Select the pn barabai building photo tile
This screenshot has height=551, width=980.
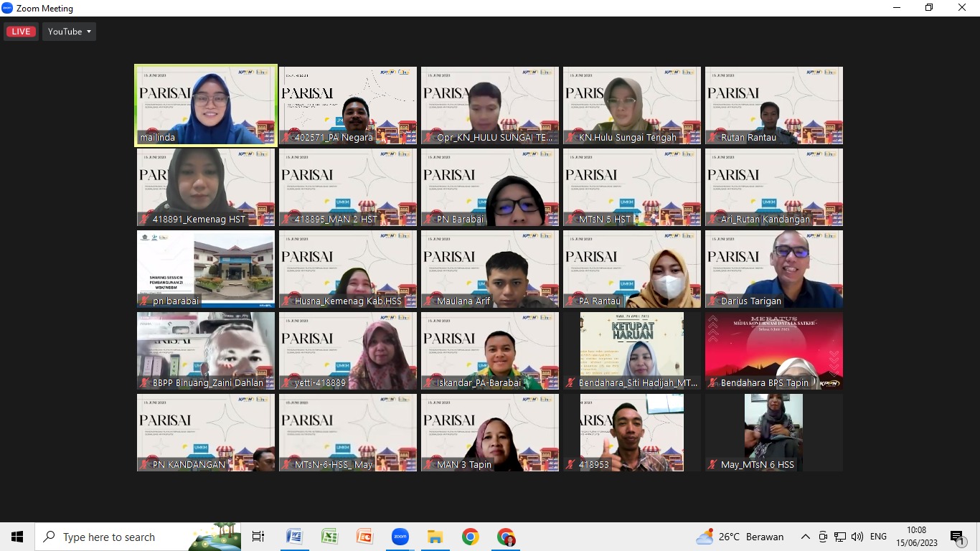click(x=206, y=269)
